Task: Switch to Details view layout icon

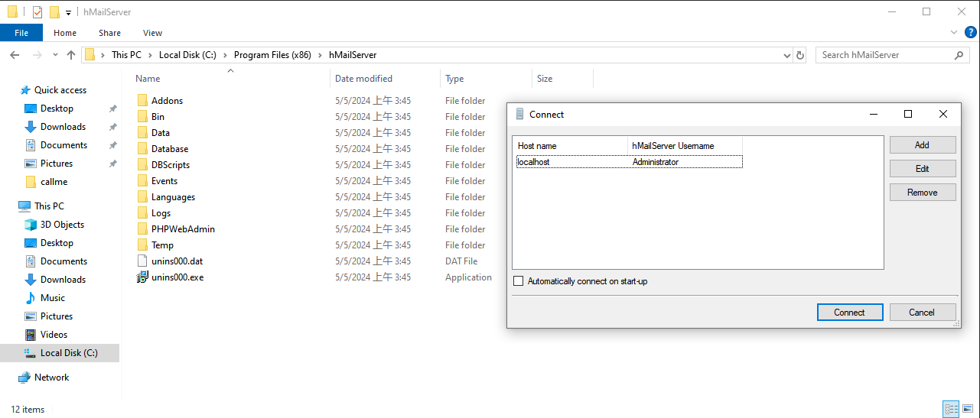Action: pyautogui.click(x=951, y=409)
